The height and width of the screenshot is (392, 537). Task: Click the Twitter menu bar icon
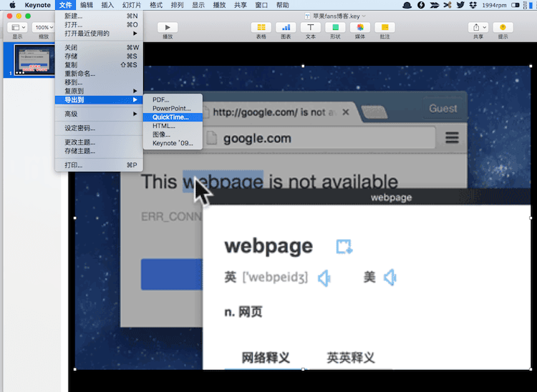click(x=460, y=5)
